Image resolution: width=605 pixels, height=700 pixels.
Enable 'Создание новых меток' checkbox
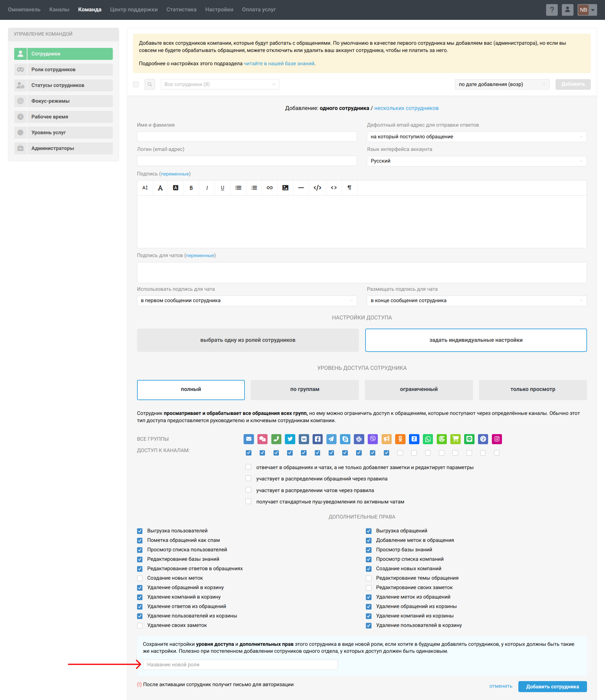[140, 578]
